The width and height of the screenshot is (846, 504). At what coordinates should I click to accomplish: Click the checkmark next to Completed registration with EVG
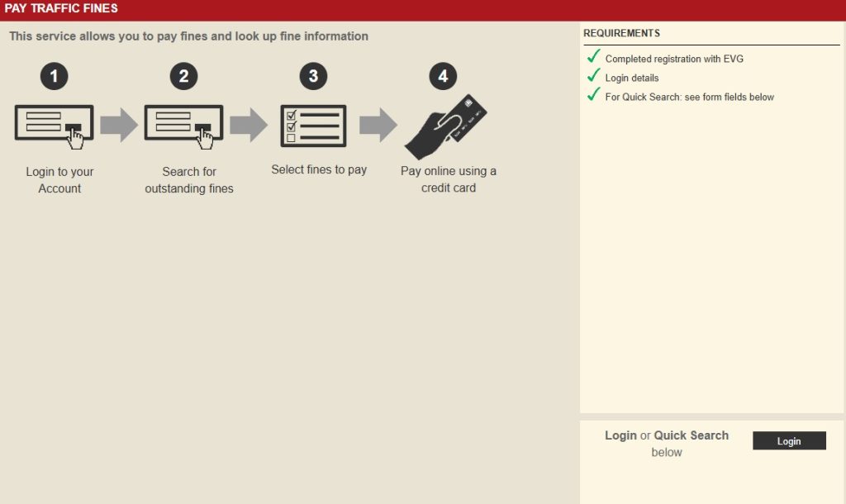[x=592, y=56]
